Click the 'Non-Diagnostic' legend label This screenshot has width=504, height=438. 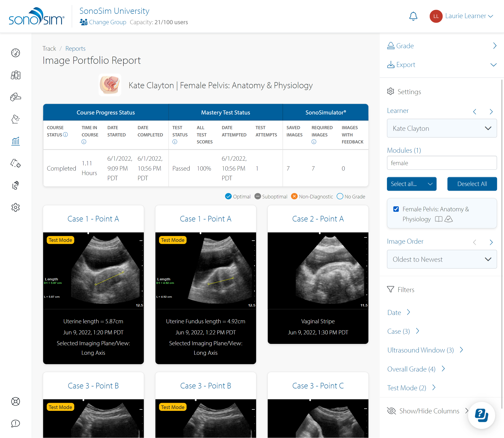click(x=316, y=197)
